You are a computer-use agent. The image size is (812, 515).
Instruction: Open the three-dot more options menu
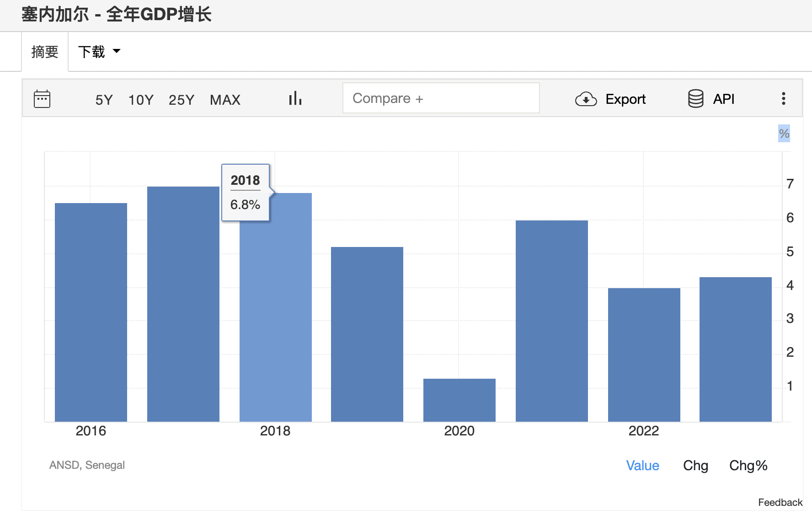(783, 99)
